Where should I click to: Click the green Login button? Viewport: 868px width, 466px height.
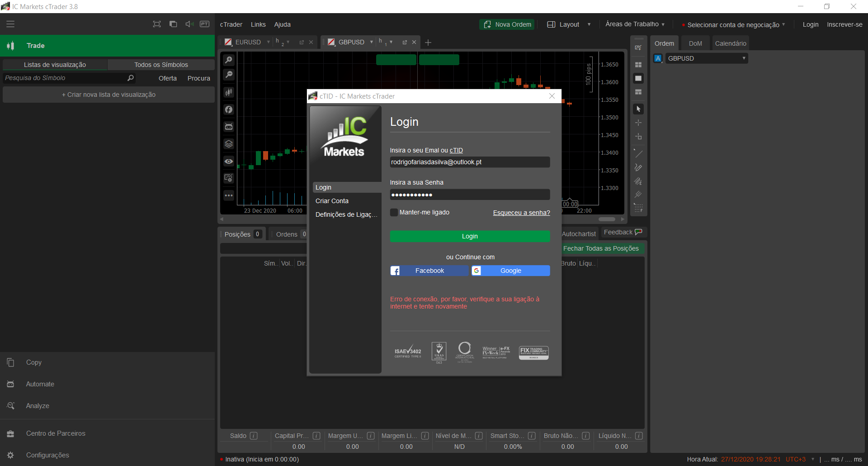click(470, 236)
